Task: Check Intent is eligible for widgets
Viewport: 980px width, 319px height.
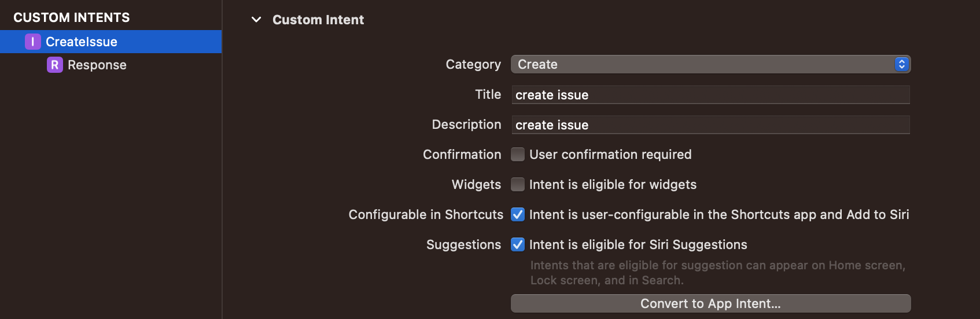Action: tap(518, 184)
